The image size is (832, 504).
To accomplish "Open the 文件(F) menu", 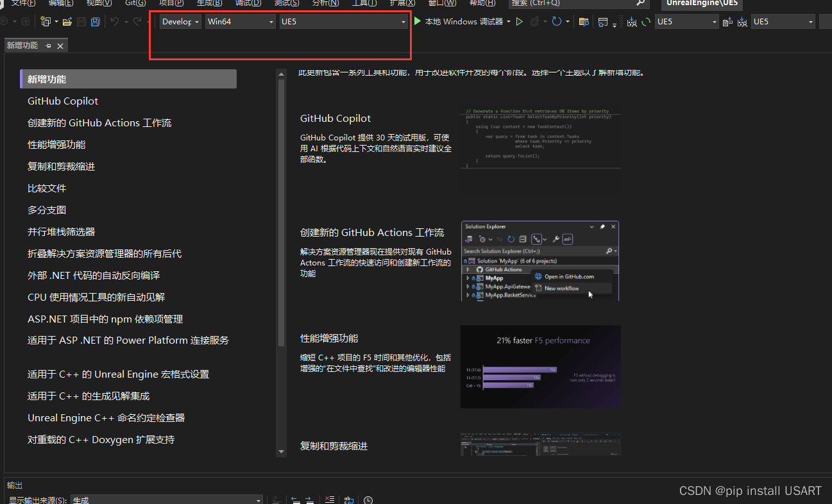I will [22, 3].
